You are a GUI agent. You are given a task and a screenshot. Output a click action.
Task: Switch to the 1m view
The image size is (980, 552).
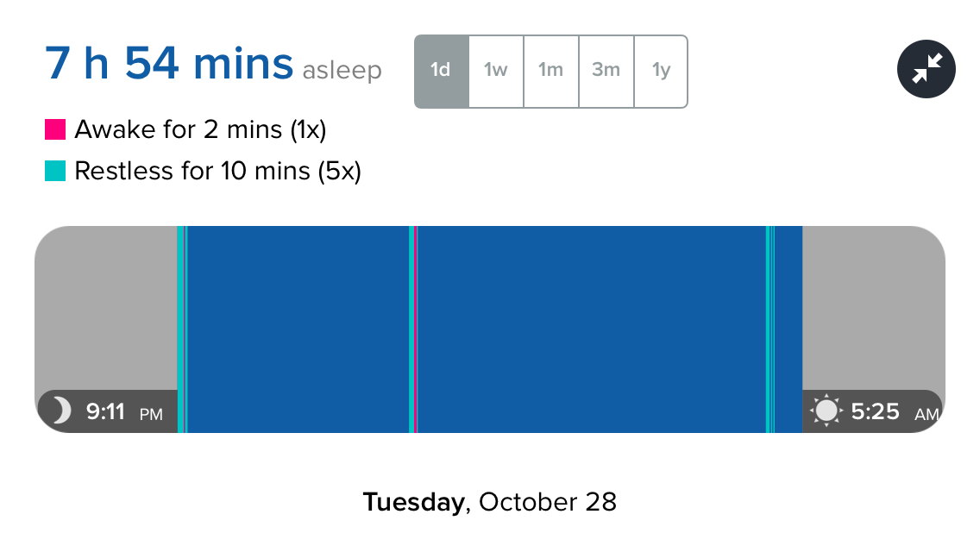[x=551, y=72]
